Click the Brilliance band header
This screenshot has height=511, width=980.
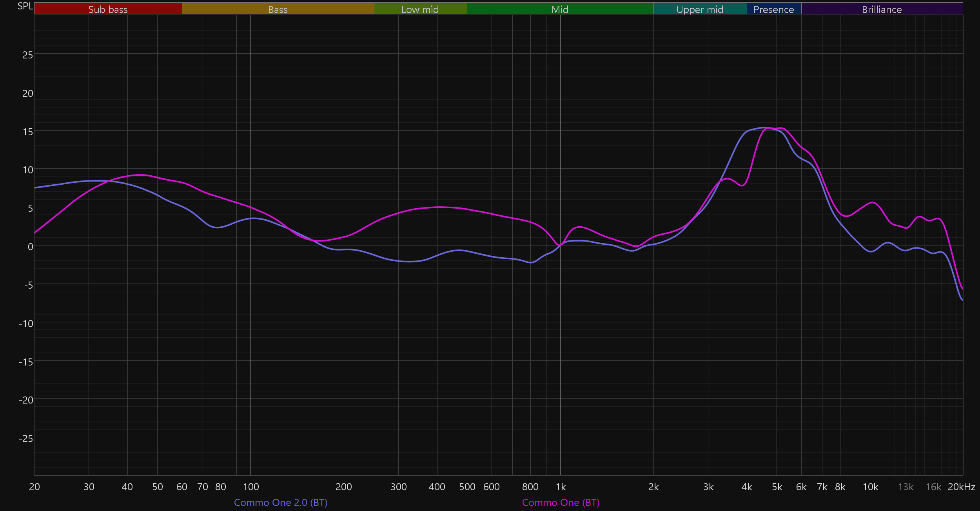pyautogui.click(x=882, y=9)
